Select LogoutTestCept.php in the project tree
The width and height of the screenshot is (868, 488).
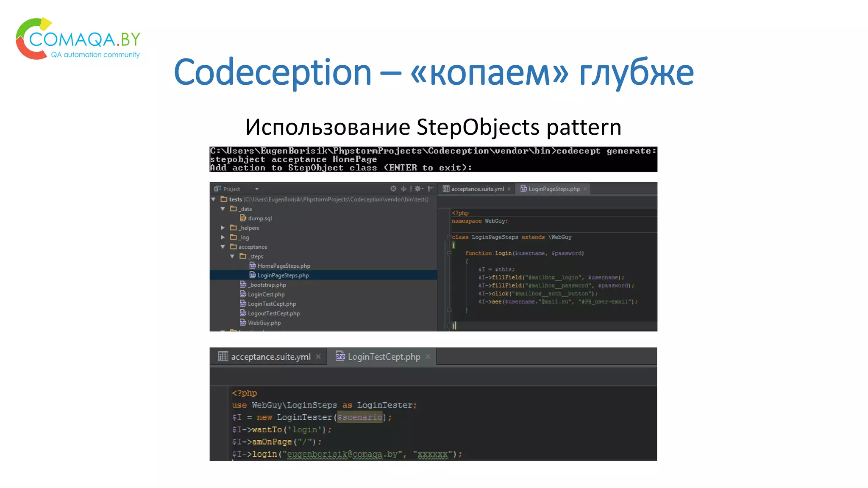click(274, 313)
